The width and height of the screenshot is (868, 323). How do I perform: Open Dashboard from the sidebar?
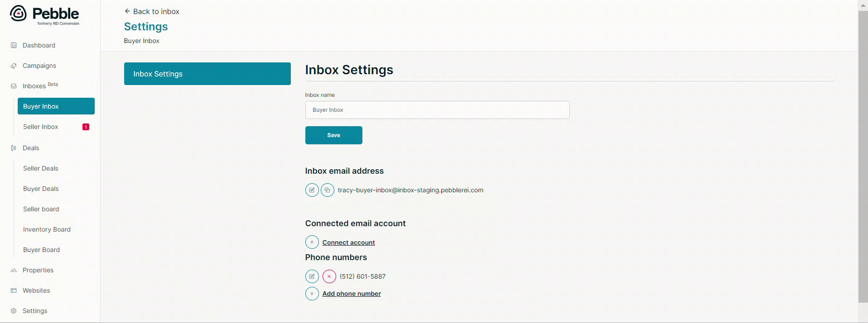[39, 45]
